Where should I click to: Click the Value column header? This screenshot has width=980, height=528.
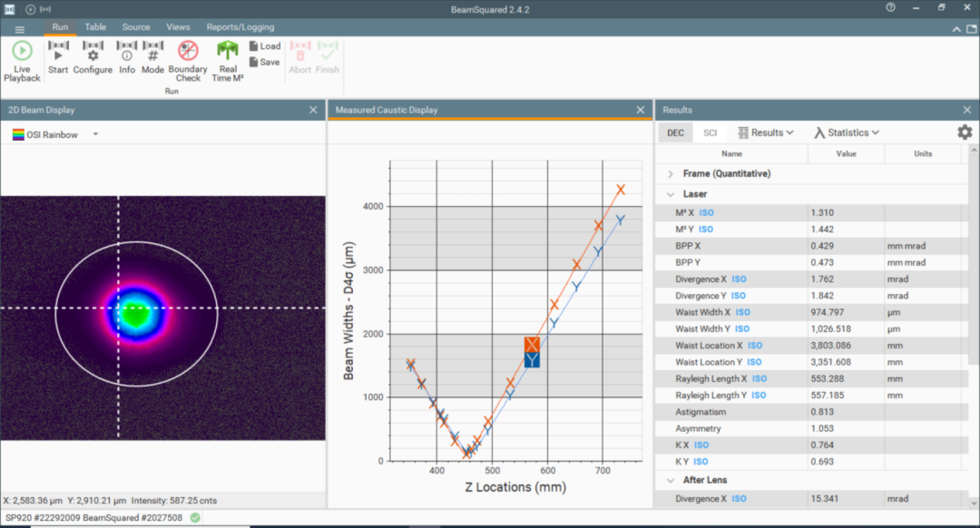(x=847, y=153)
